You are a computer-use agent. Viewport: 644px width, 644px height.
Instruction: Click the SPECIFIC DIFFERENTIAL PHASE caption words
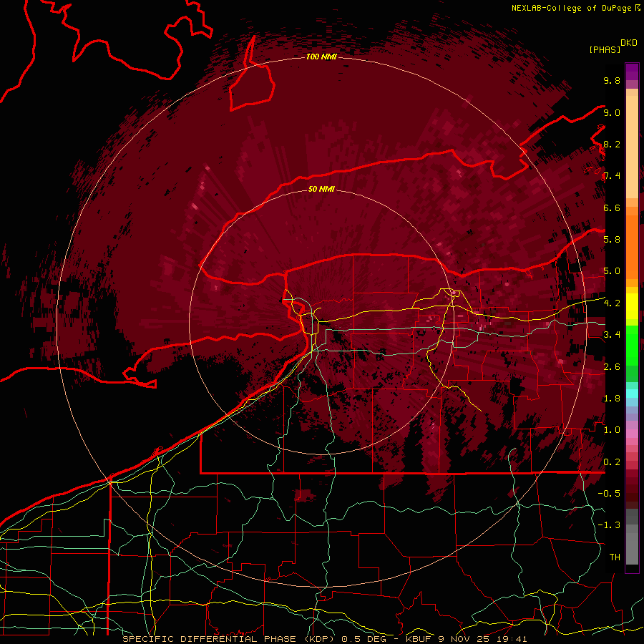(209, 639)
